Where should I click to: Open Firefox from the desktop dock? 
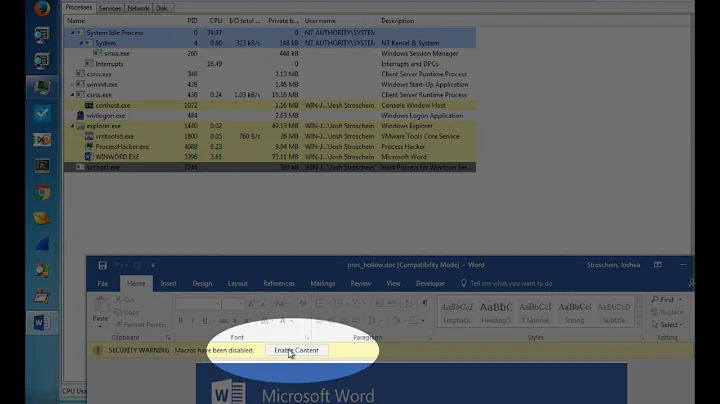tap(42, 8)
